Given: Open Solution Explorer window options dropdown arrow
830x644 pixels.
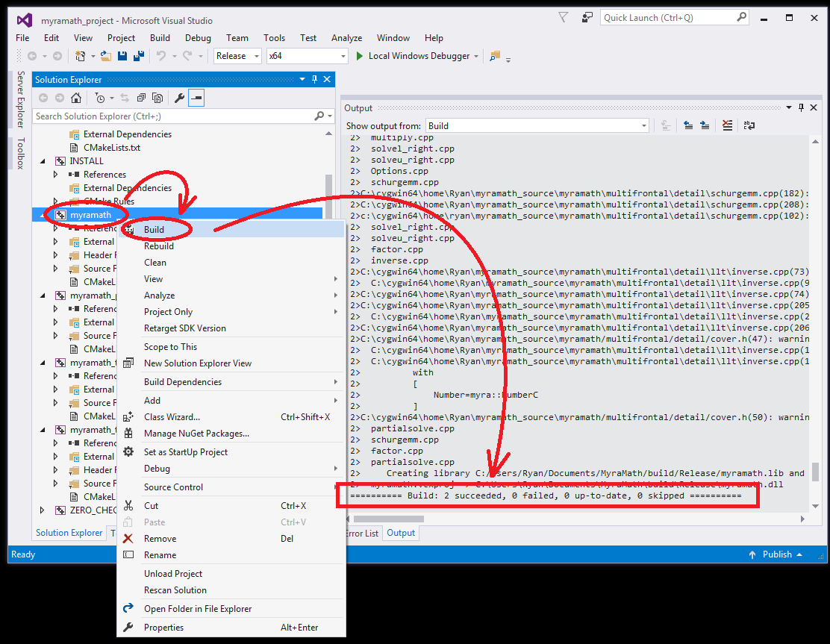Looking at the screenshot, I should click(x=302, y=79).
